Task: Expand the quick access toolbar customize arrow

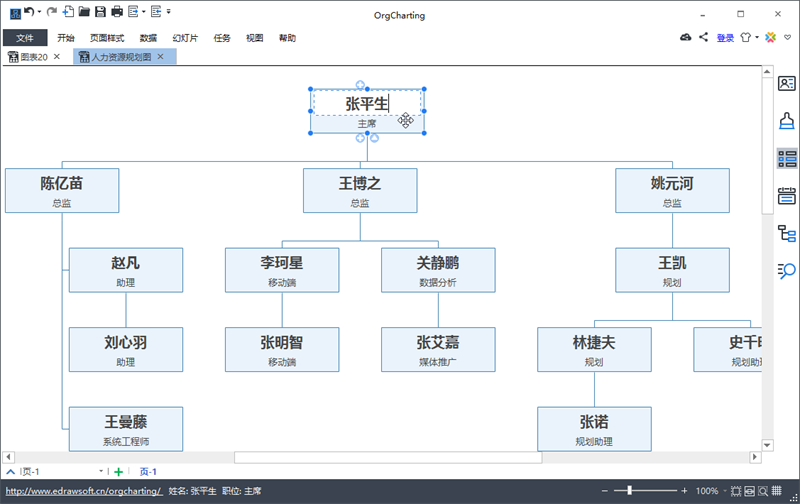Action: (x=168, y=12)
